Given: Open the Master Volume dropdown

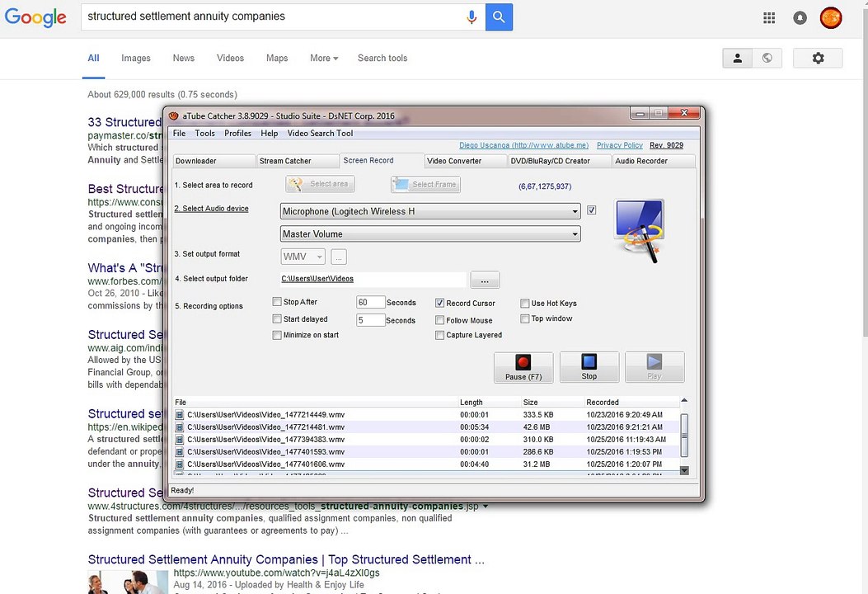Looking at the screenshot, I should tap(430, 233).
